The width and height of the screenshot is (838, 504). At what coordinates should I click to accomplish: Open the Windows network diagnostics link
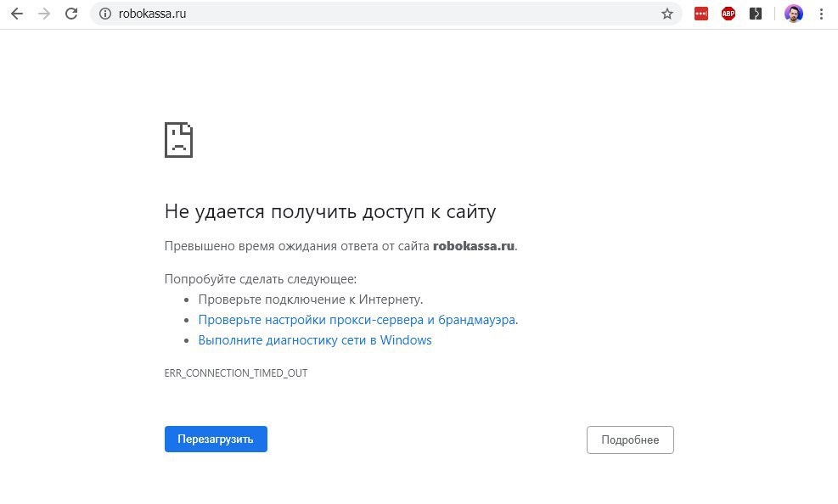coord(315,340)
